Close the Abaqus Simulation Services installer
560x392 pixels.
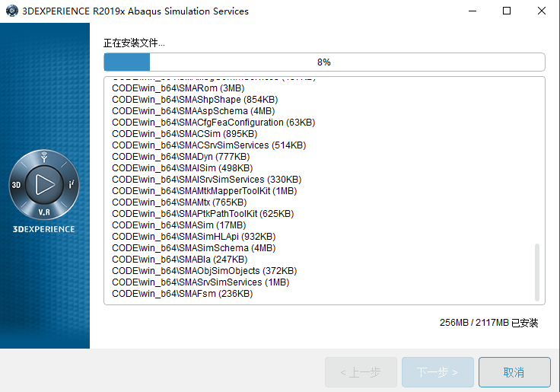click(x=541, y=11)
